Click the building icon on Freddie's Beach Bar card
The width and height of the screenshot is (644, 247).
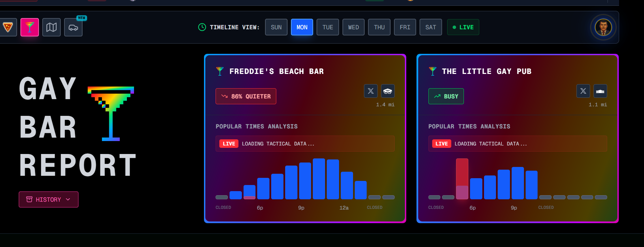click(388, 91)
